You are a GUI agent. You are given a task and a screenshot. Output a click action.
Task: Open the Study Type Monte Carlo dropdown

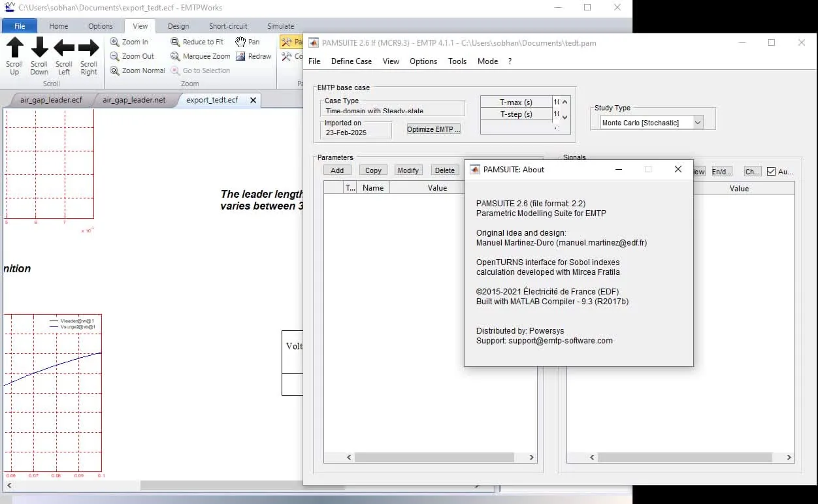coord(651,123)
